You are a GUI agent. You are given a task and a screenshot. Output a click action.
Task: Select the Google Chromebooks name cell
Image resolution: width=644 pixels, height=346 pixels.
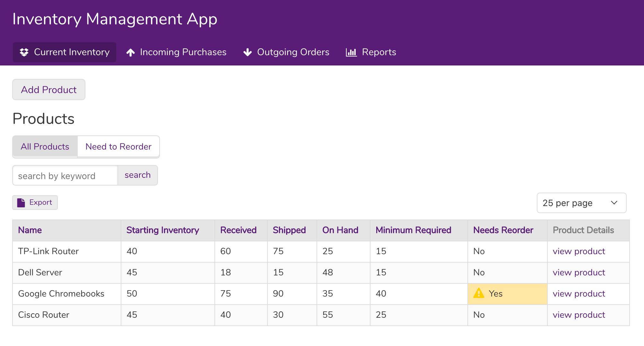point(67,294)
